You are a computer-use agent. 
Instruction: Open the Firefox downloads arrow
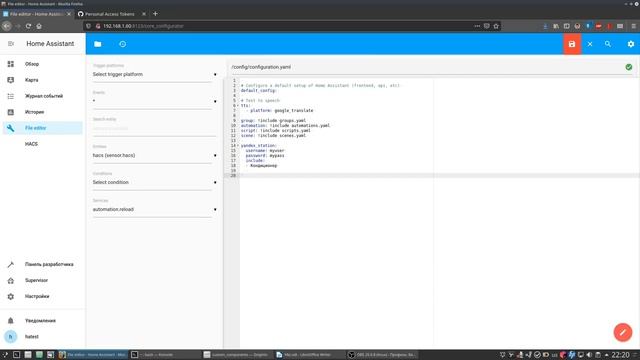point(545,26)
